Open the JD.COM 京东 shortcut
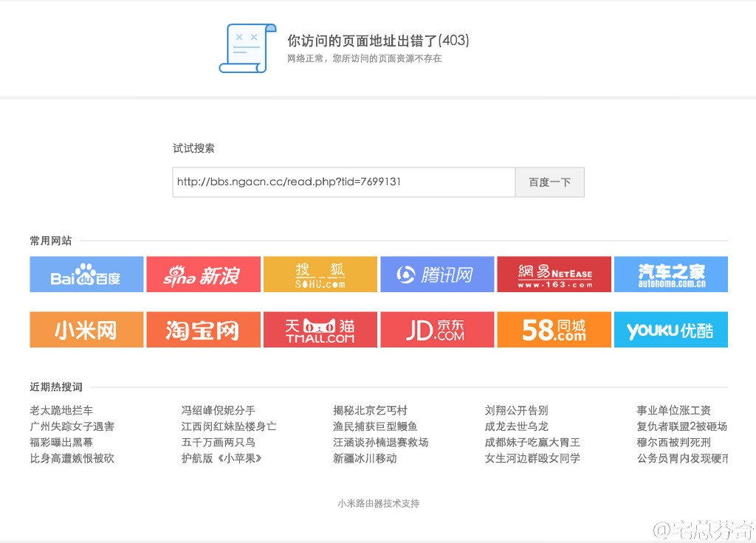This screenshot has width=756, height=543. 436,329
